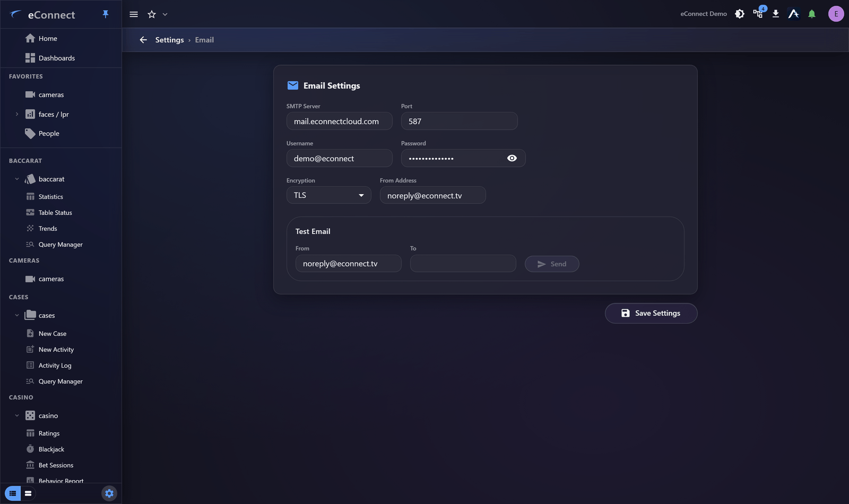
Task: Edit the SMTP Server field
Action: (x=340, y=121)
